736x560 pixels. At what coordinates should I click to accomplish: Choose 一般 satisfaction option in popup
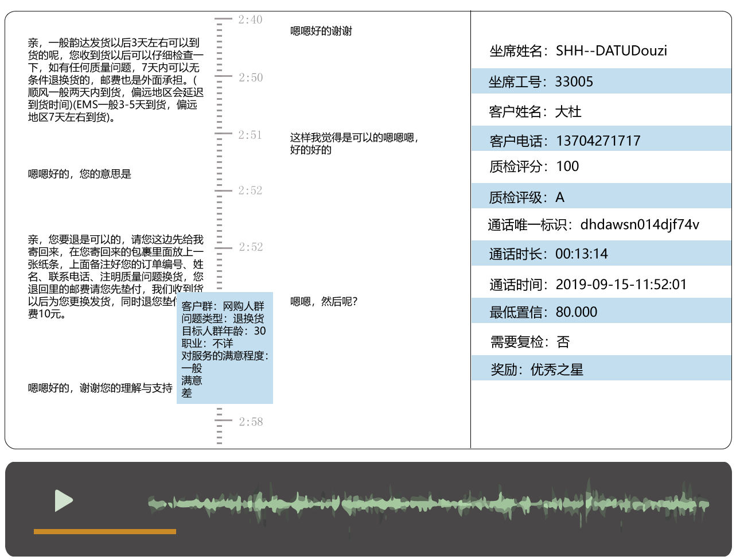192,368
